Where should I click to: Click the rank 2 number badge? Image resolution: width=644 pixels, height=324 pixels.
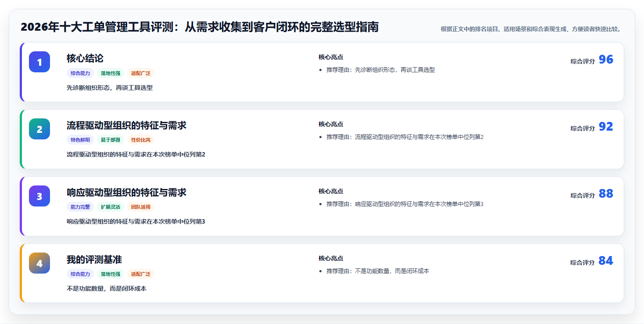pyautogui.click(x=39, y=129)
